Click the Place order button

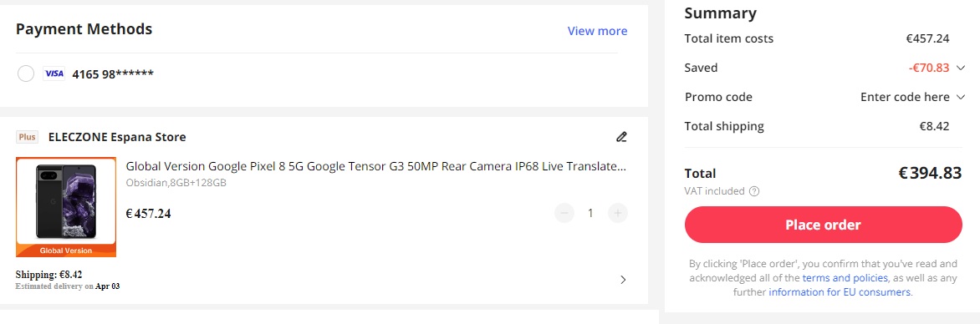click(x=823, y=225)
